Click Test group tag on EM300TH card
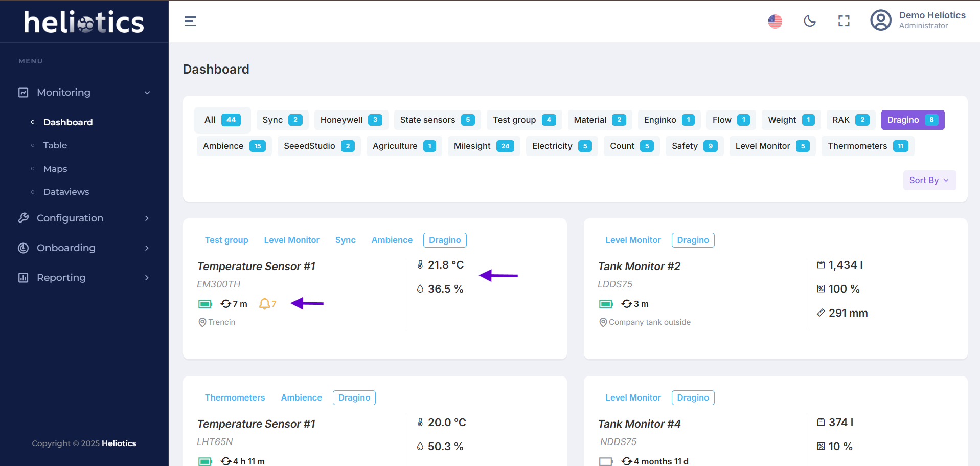Image resolution: width=980 pixels, height=466 pixels. [226, 240]
